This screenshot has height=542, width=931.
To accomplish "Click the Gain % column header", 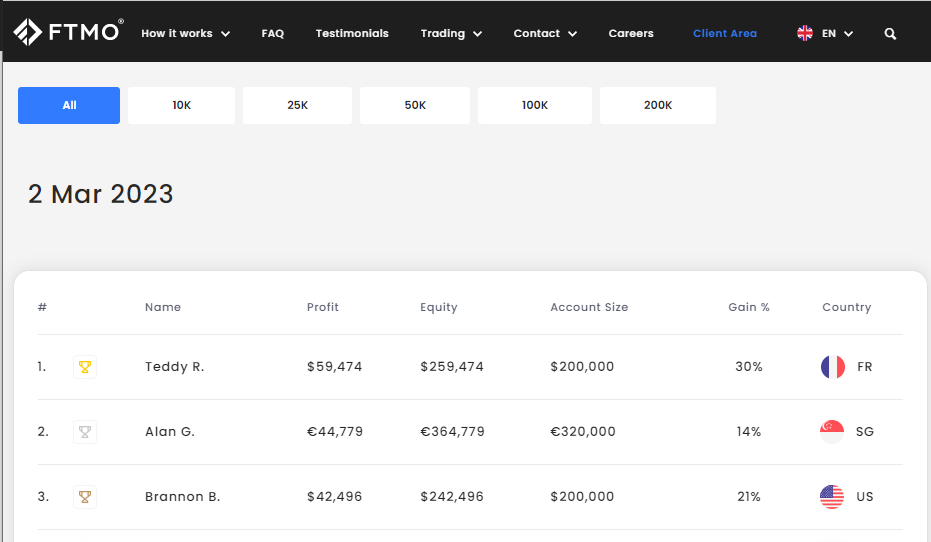I will point(749,307).
